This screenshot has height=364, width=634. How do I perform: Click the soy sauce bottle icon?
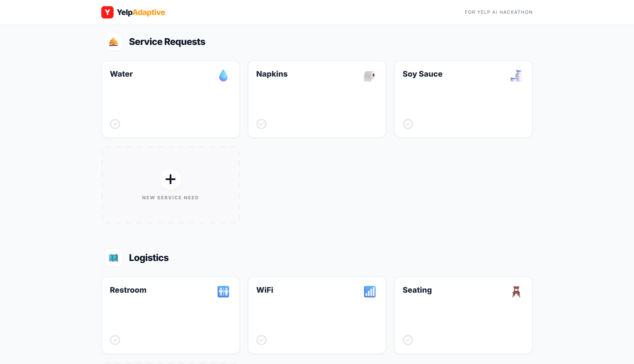pyautogui.click(x=516, y=76)
